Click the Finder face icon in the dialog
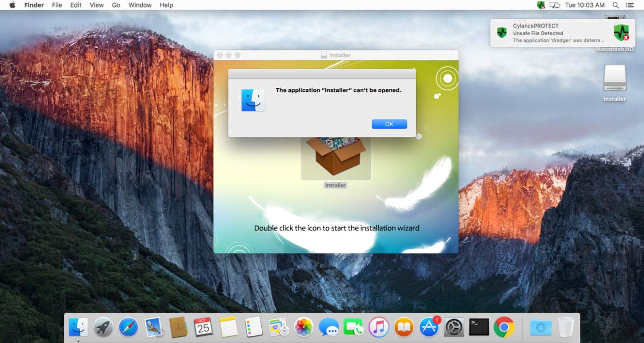Screen dimensions: 644x343 [x=253, y=100]
